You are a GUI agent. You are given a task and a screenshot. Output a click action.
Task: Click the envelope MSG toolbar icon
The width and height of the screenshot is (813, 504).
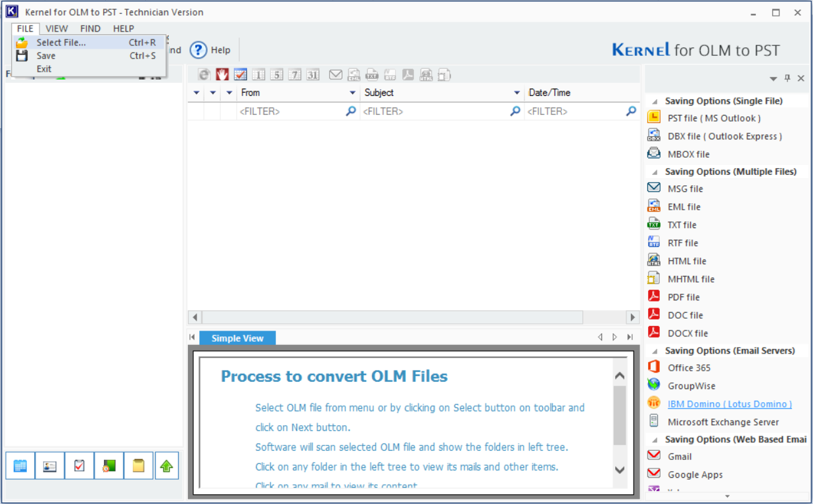(x=336, y=75)
